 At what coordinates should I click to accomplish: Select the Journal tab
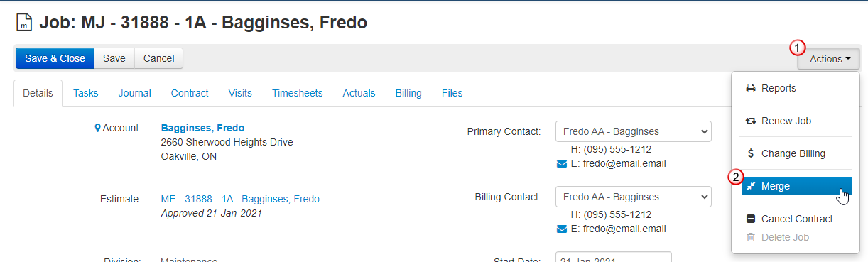click(x=135, y=93)
